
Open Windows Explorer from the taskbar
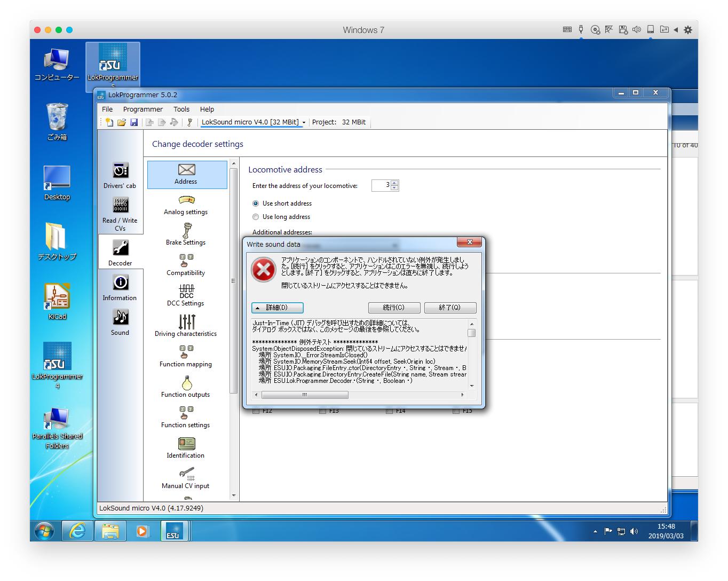click(110, 531)
